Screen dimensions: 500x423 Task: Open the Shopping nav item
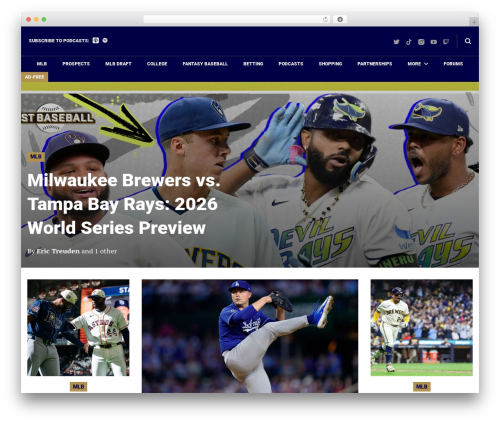330,64
